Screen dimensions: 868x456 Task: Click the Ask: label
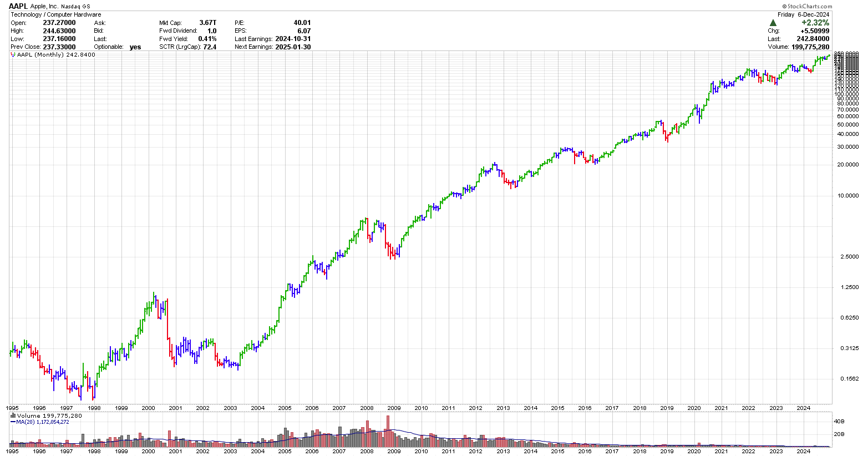tap(100, 23)
